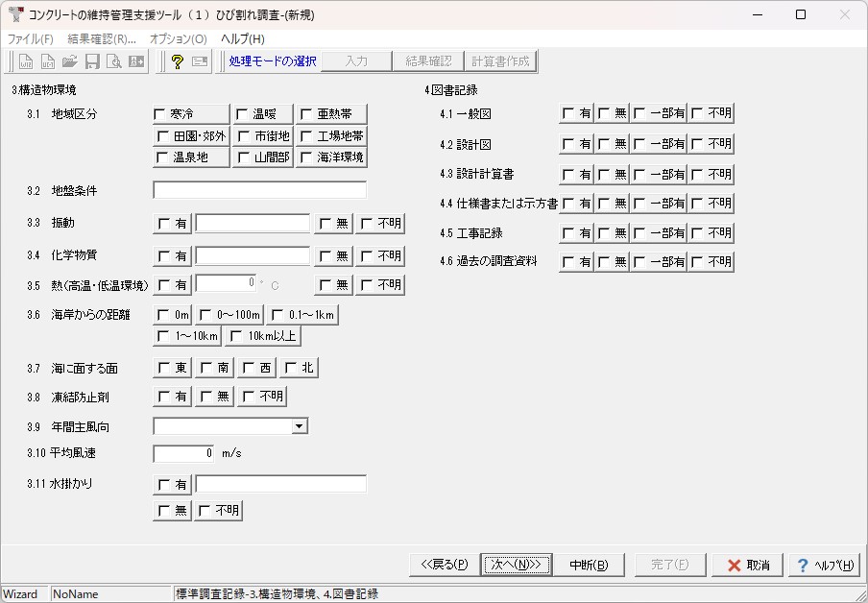Click the card-shaped icon beside the help icon
Screen dimensions: 868x603
point(200,61)
